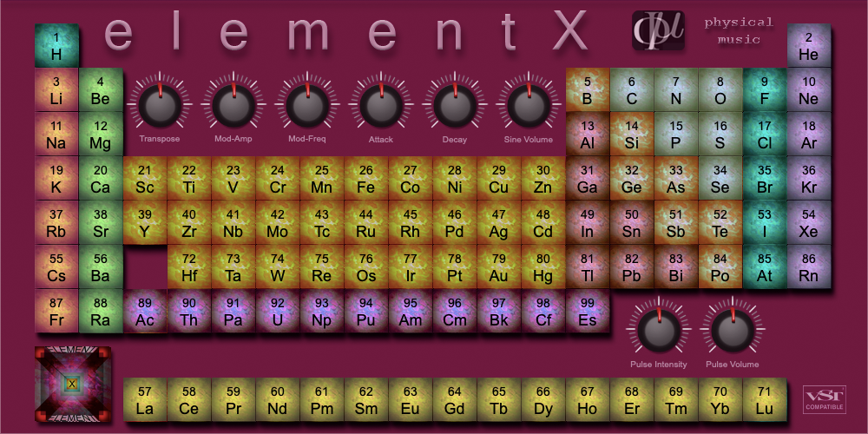Click the Pulse Volume knob
868x434 pixels.
coord(733,329)
